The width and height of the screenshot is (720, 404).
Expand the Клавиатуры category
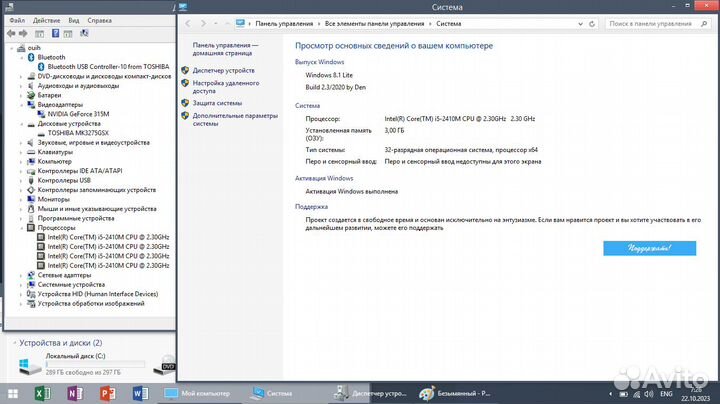coord(21,152)
